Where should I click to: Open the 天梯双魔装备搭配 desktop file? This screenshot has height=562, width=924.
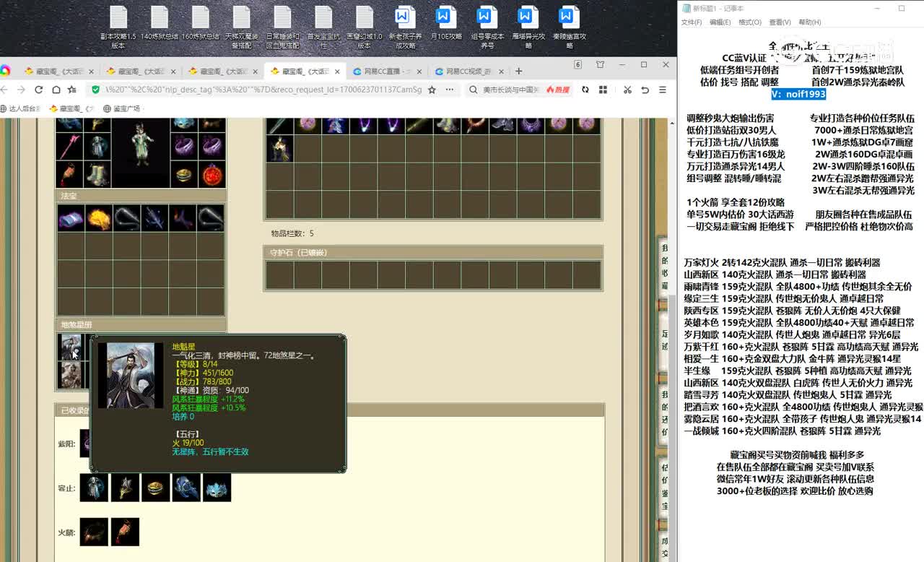pos(241,27)
